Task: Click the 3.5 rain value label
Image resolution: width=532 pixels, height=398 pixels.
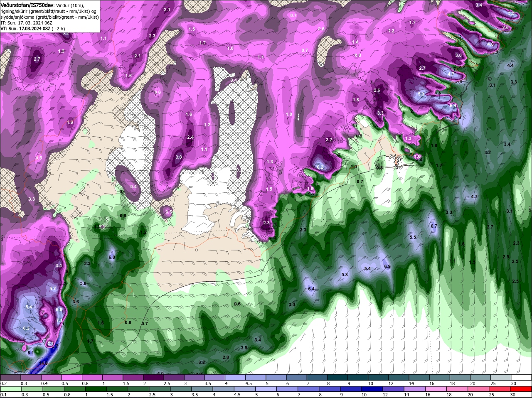Action: 244,348
